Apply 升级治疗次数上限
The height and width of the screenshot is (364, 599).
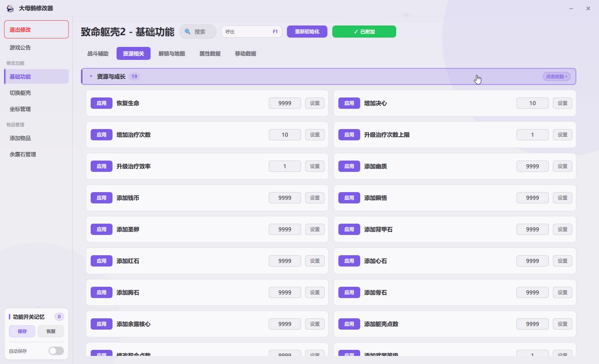point(349,135)
